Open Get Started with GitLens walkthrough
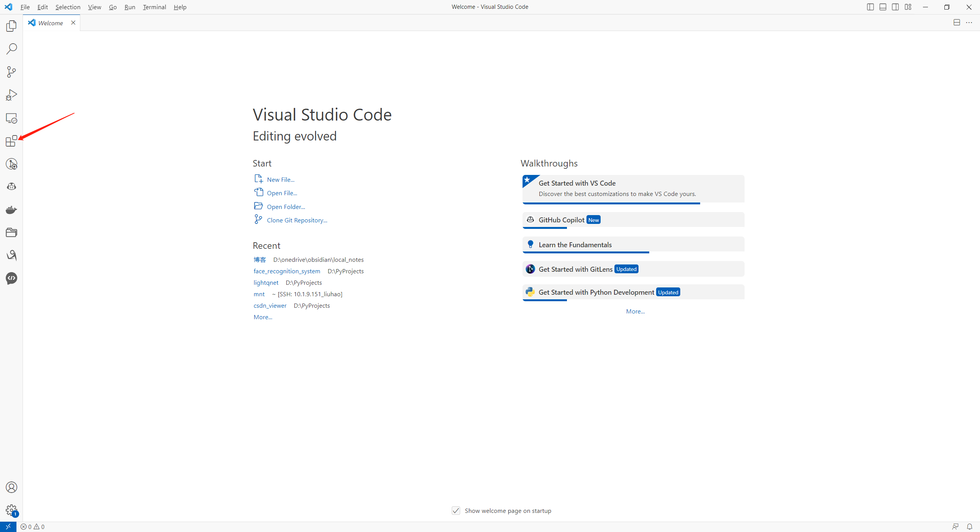The image size is (980, 532). [634, 269]
